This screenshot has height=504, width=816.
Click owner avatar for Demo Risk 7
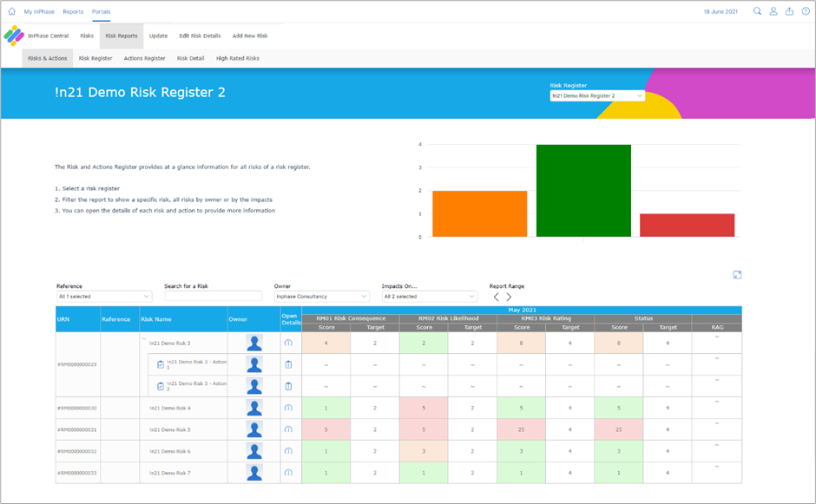[x=254, y=473]
